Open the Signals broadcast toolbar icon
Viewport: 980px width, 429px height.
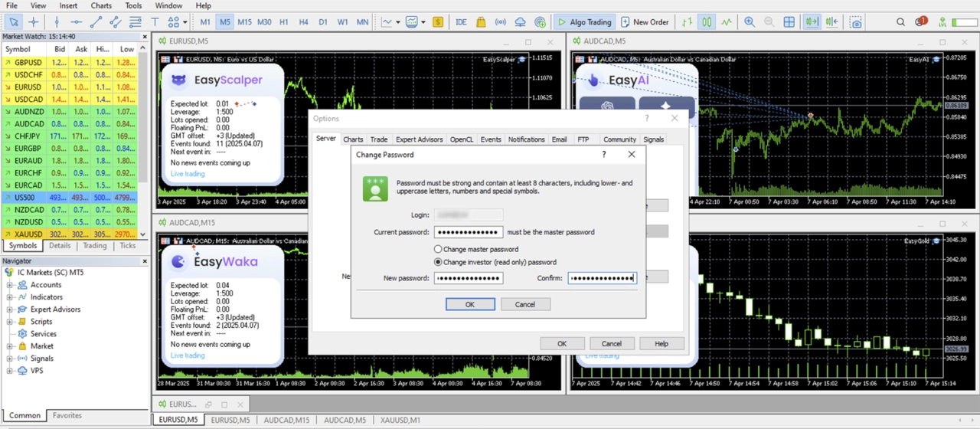pyautogui.click(x=501, y=22)
